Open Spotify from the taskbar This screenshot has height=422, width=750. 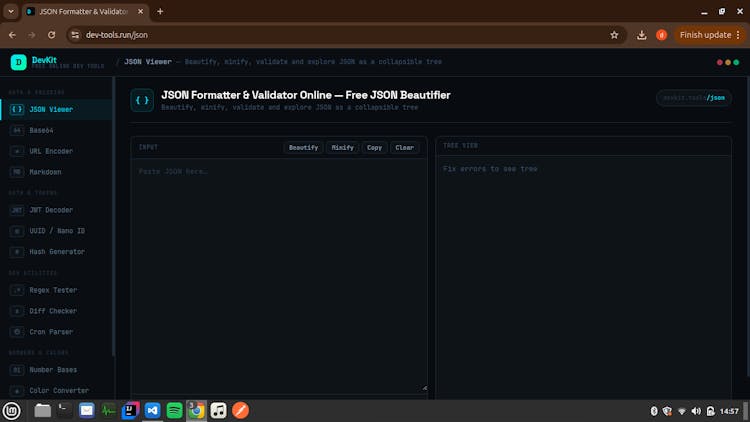click(x=174, y=410)
